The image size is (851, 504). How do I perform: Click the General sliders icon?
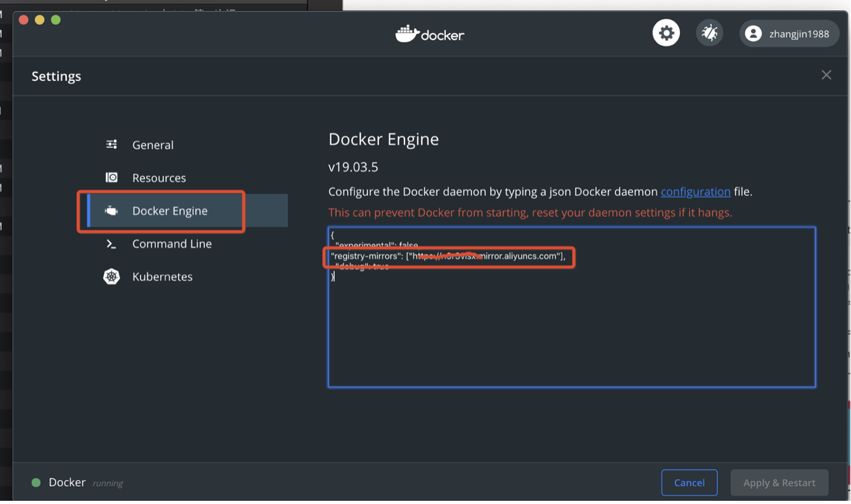112,145
